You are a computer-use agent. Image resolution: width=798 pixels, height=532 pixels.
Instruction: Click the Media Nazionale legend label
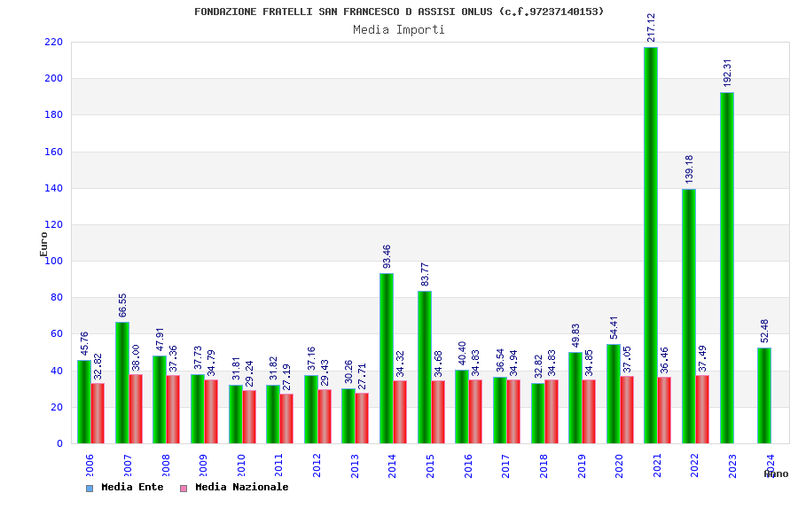click(x=242, y=487)
